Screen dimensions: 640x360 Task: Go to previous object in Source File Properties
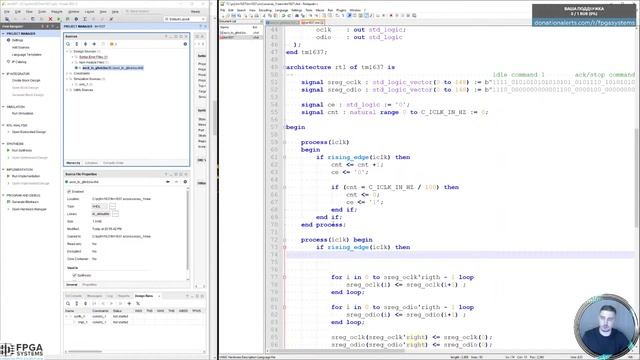coord(168,182)
